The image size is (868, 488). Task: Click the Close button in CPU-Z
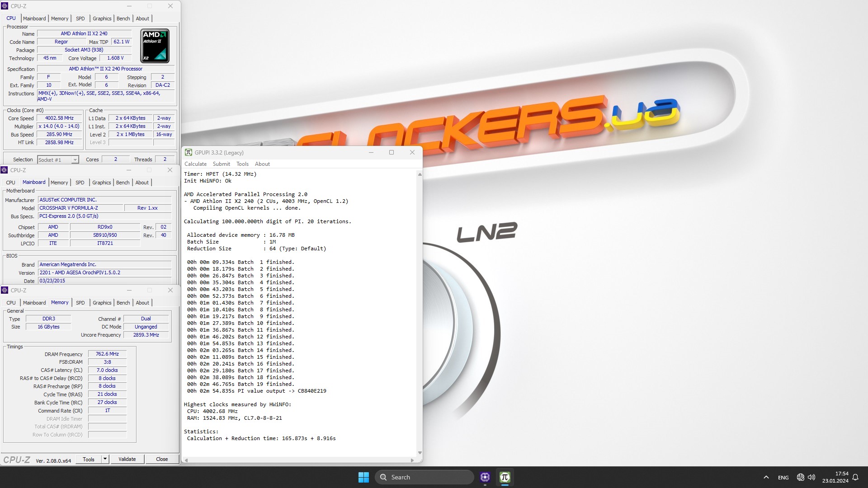click(x=162, y=459)
